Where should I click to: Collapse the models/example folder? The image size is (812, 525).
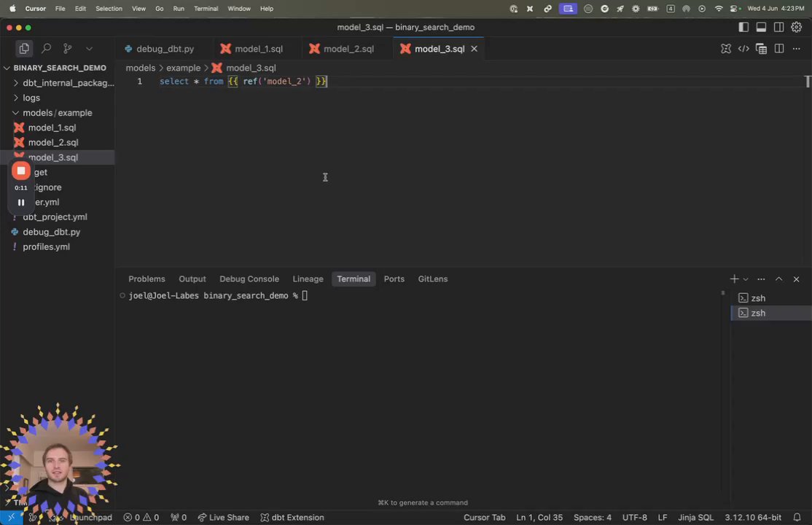click(57, 112)
